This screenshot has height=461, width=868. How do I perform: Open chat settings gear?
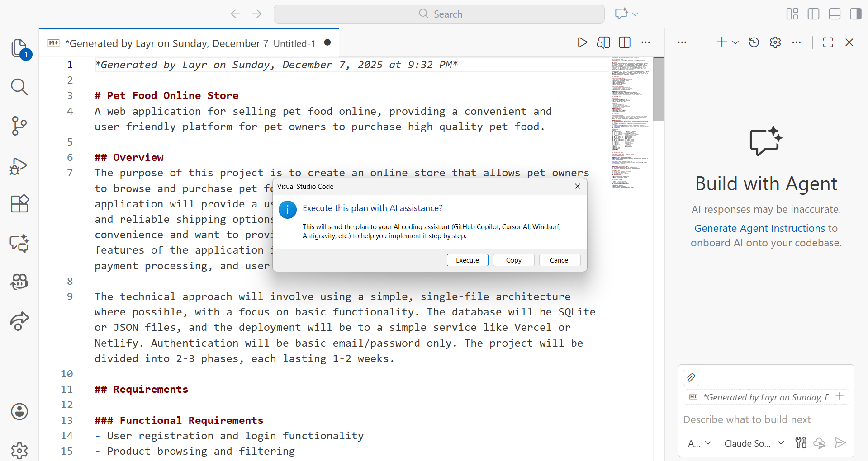coord(775,42)
